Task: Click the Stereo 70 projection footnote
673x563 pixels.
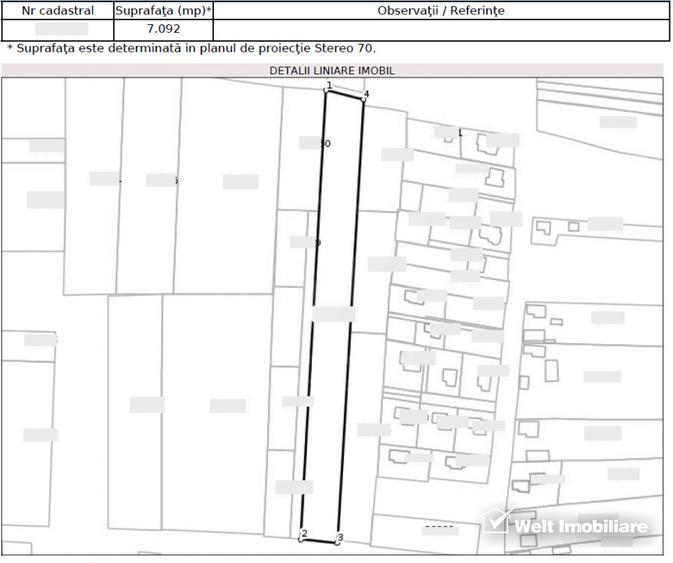Action: tap(191, 48)
